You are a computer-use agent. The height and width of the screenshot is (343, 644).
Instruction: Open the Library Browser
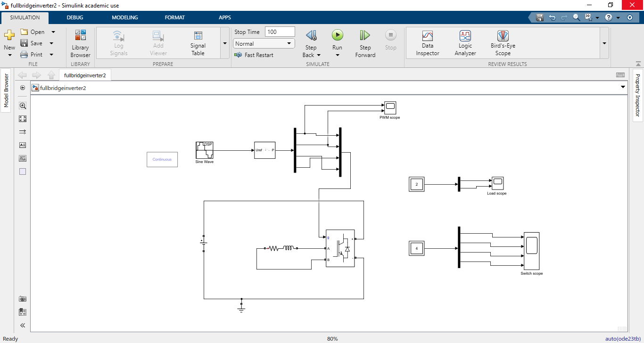(80, 44)
